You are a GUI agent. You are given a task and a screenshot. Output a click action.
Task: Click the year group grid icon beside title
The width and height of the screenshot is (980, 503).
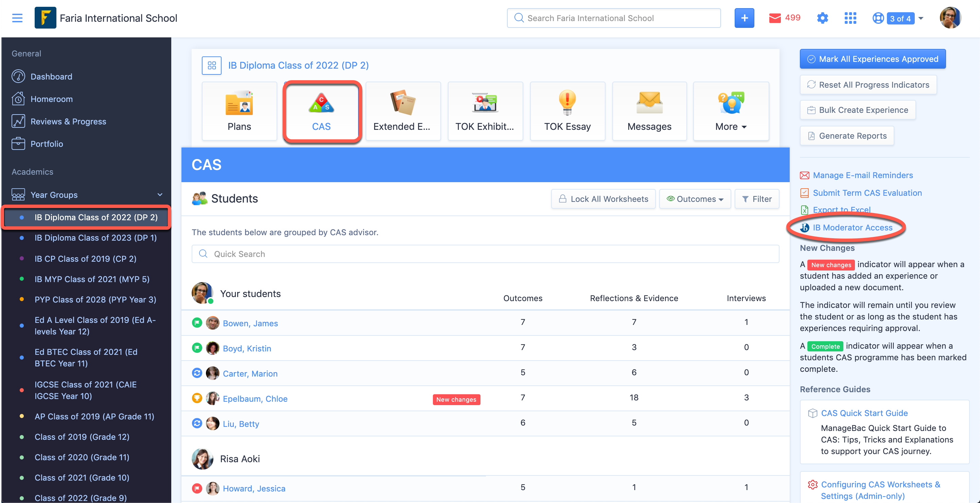[211, 66]
